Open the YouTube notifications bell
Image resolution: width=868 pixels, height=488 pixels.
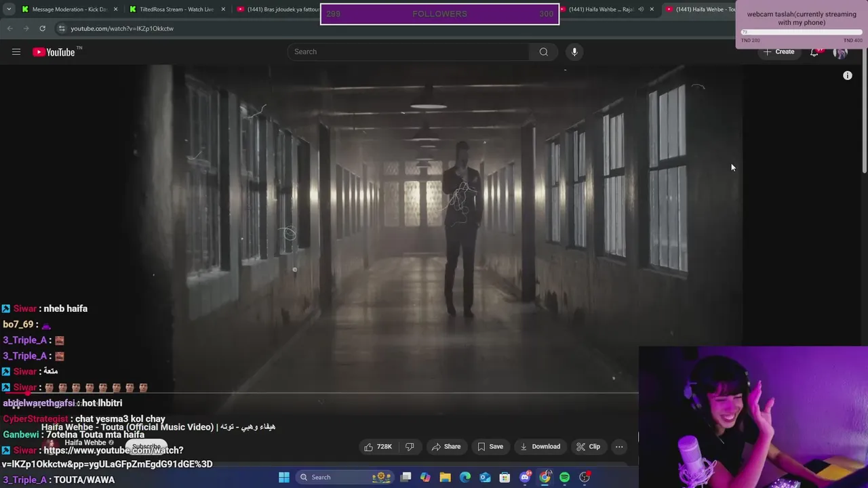[x=815, y=52]
